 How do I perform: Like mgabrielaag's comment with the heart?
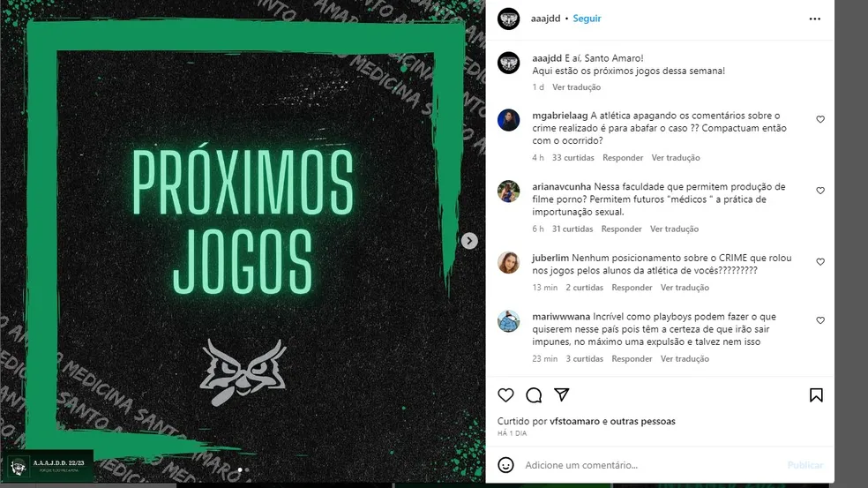(820, 119)
